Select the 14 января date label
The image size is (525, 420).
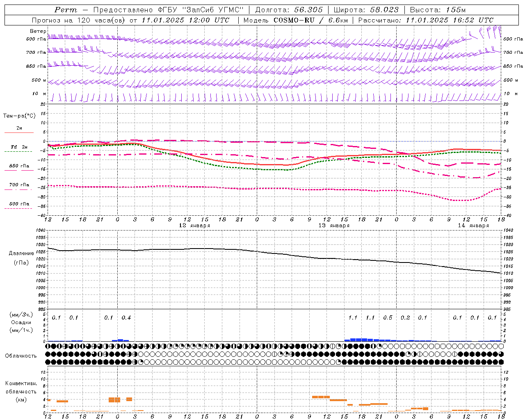[x=473, y=226]
